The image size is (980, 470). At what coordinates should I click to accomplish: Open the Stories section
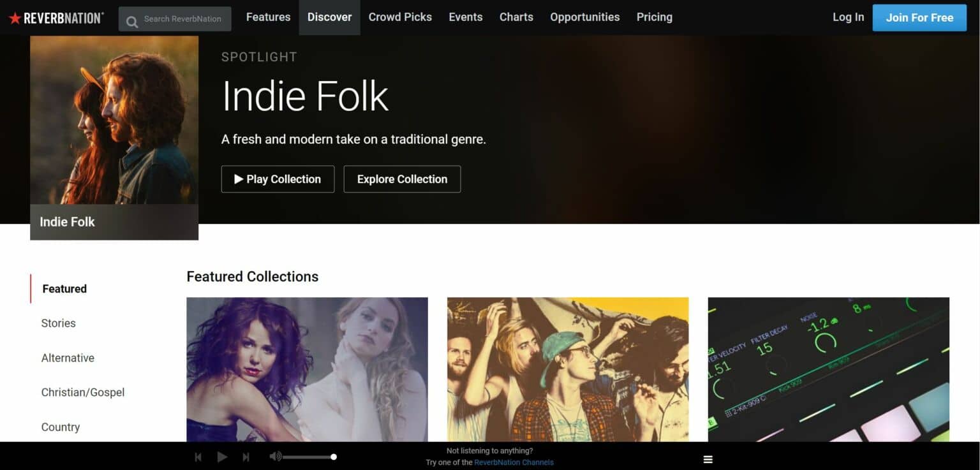tap(58, 323)
